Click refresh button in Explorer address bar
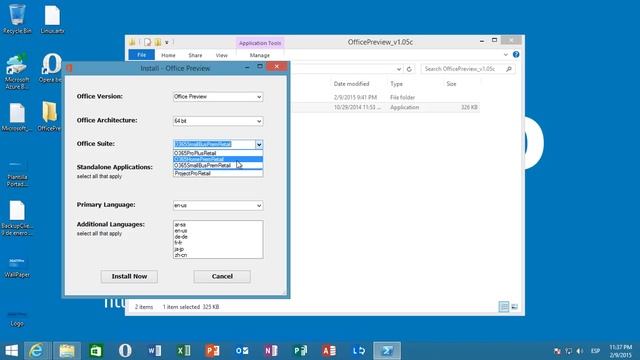640x360 pixels. [409, 69]
